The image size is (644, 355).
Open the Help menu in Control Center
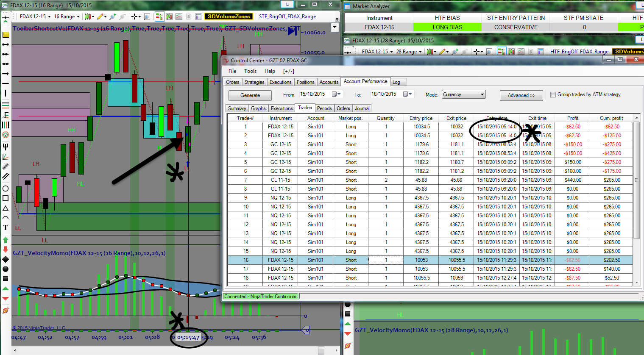click(270, 71)
